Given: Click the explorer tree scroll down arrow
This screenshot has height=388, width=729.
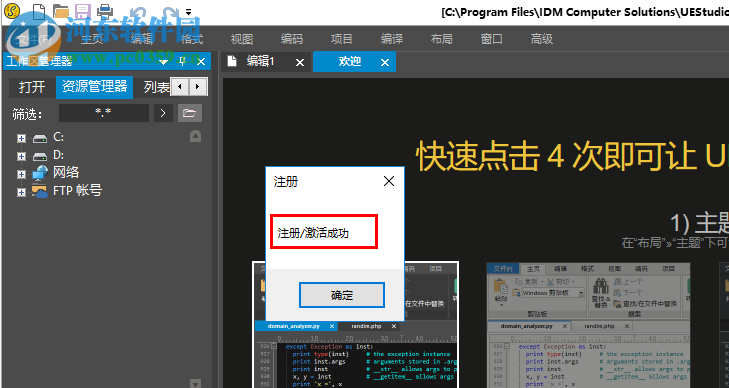Looking at the screenshot, I should (195, 383).
